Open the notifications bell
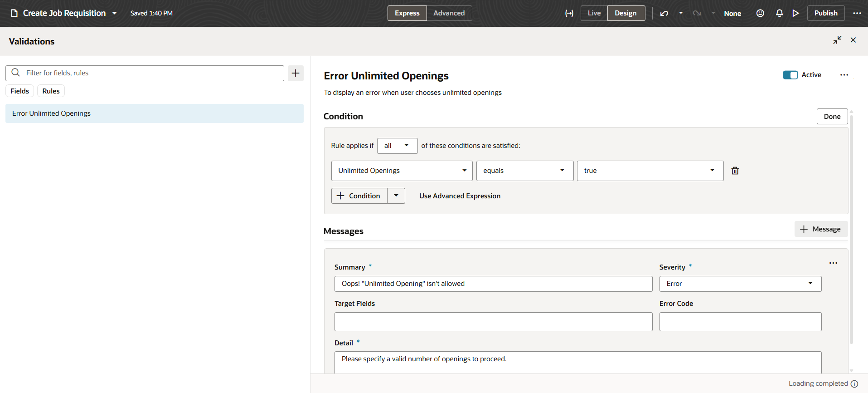Image resolution: width=868 pixels, height=393 pixels. pos(779,13)
